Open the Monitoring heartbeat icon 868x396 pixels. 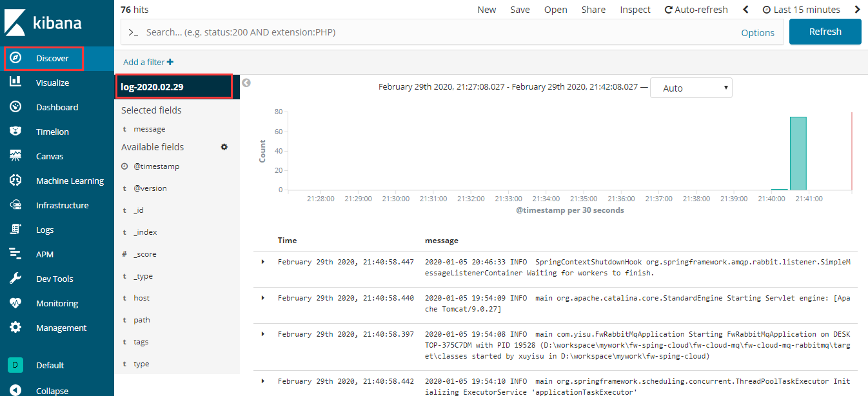pos(15,303)
